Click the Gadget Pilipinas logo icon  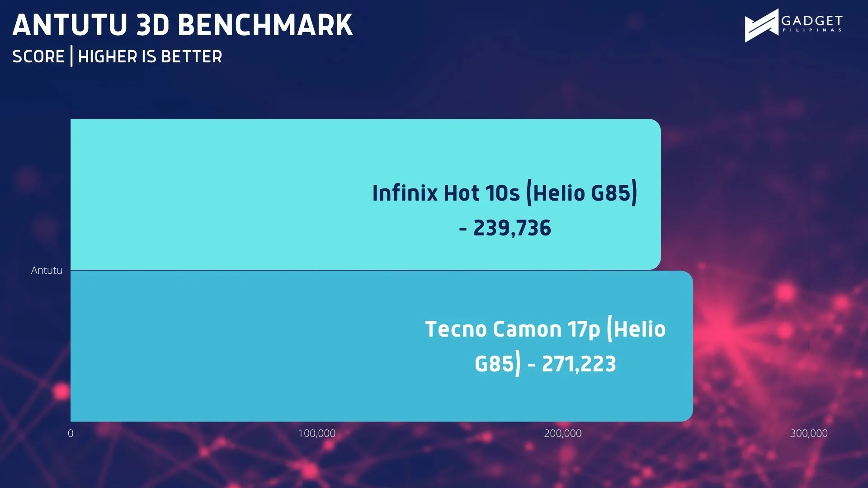(x=762, y=26)
